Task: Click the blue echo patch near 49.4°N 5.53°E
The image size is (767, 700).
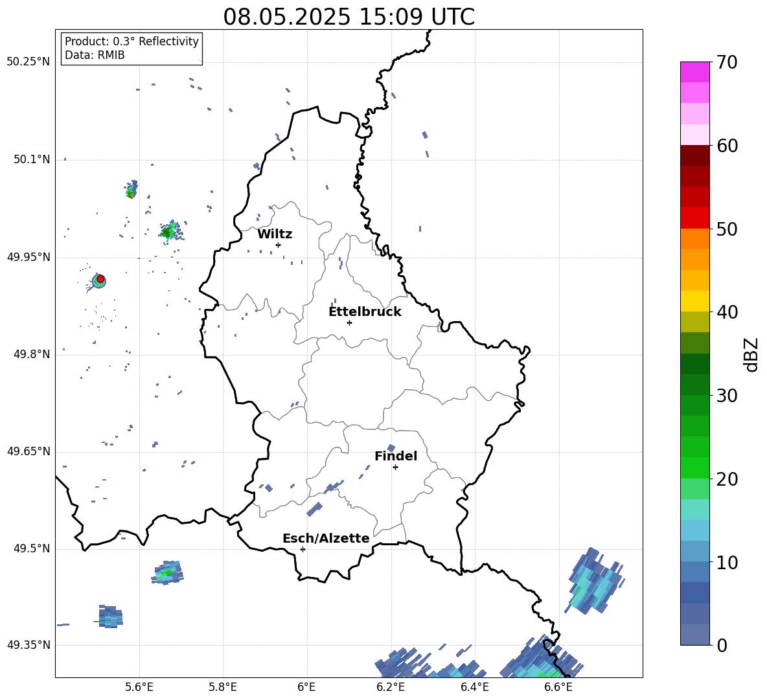Action: pos(109,616)
